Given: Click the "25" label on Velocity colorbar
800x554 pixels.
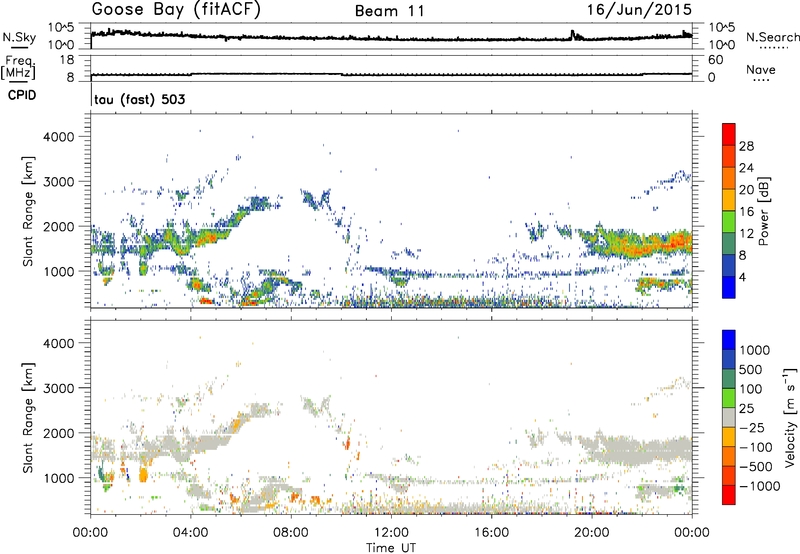Looking at the screenshot, I should coord(746,408).
